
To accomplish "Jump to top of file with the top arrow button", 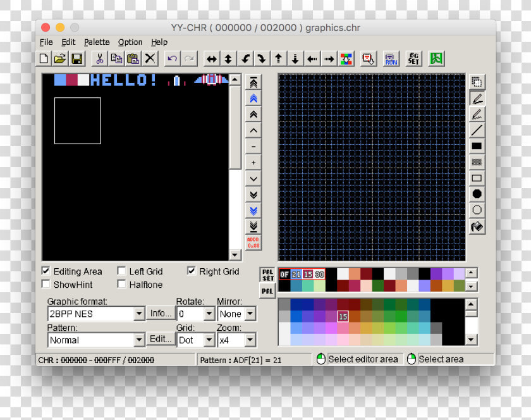I will pyautogui.click(x=253, y=82).
